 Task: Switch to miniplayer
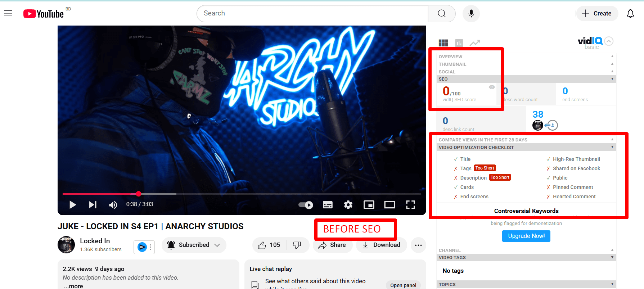[x=369, y=205]
